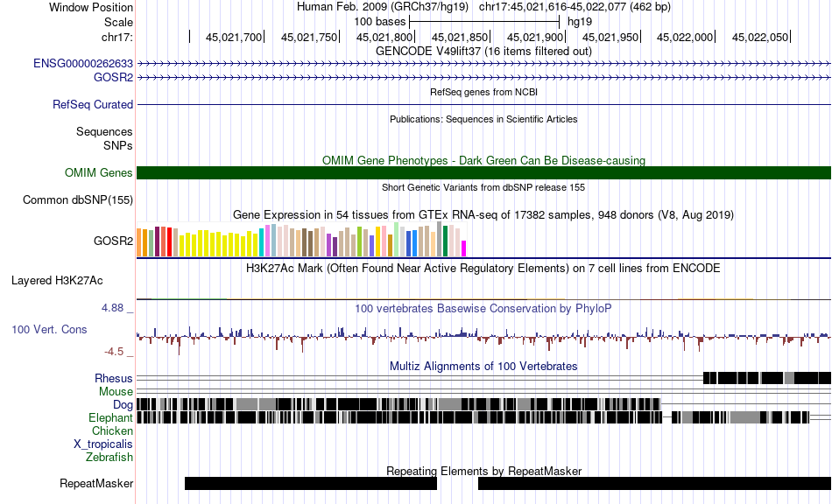Click the ENSG00000262633 gene label
This screenshot has width=832, height=504.
(83, 64)
